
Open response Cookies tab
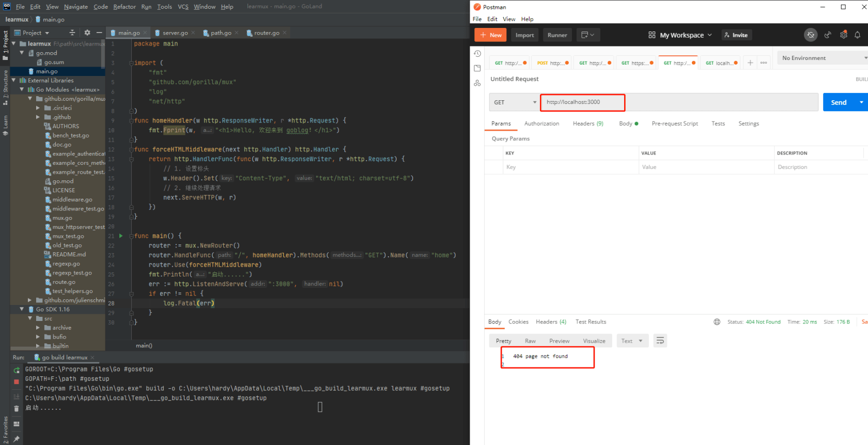click(518, 322)
